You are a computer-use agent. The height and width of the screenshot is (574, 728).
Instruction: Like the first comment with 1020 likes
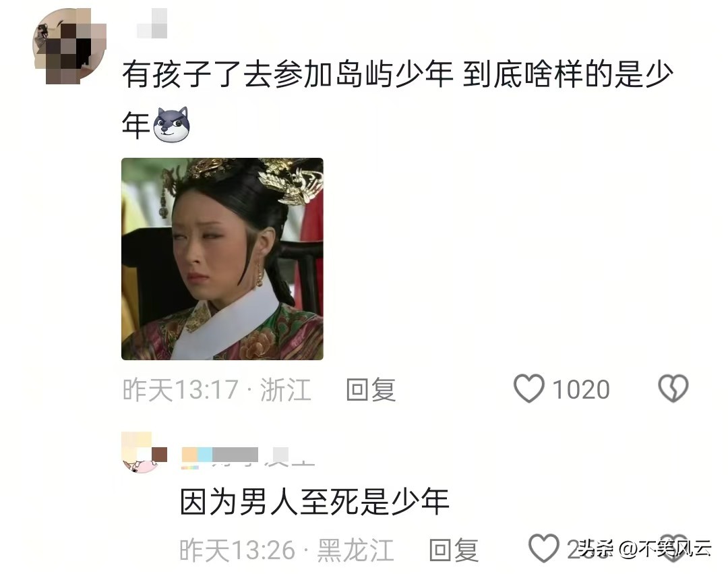(x=529, y=389)
